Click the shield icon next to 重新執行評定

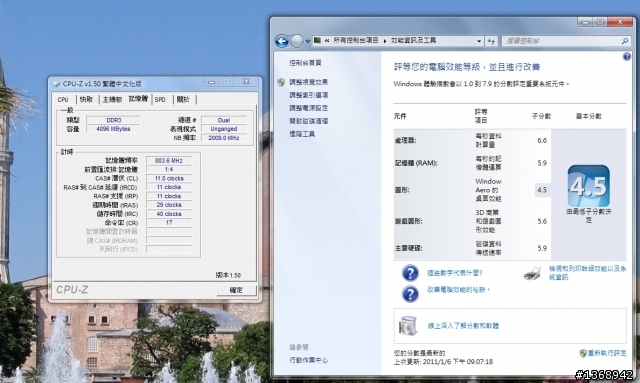click(x=583, y=353)
